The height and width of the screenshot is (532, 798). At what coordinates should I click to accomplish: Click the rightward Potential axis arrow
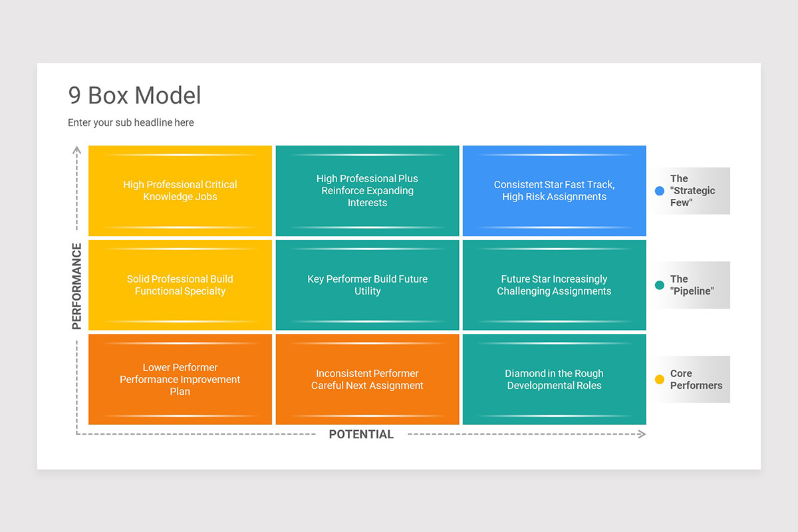642,434
